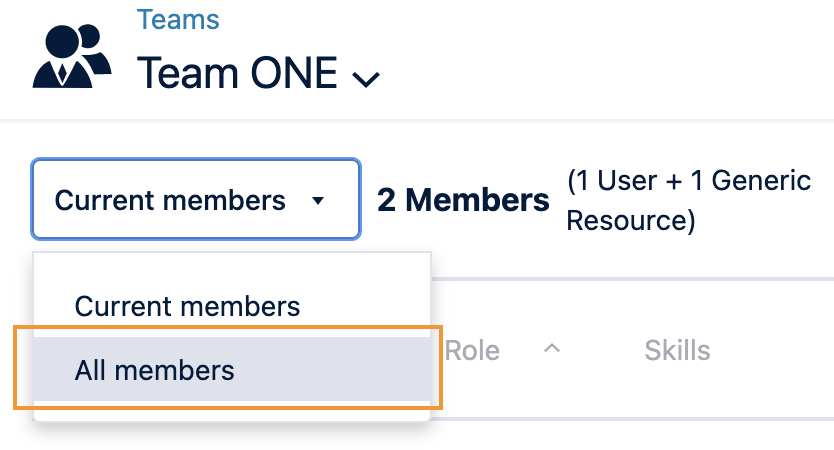834x450 pixels.
Task: Click Current members text inside the filter box
Action: pyautogui.click(x=170, y=201)
